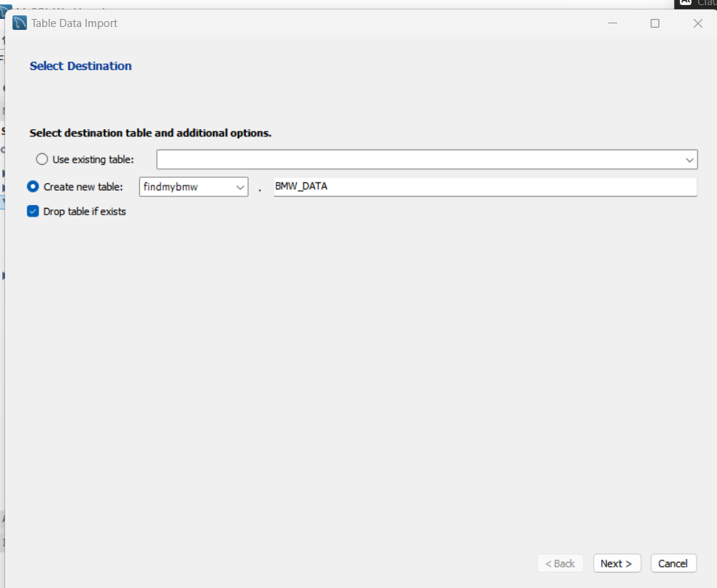Uncheck the Drop table if exists checkbox
The height and width of the screenshot is (588, 717).
click(33, 212)
